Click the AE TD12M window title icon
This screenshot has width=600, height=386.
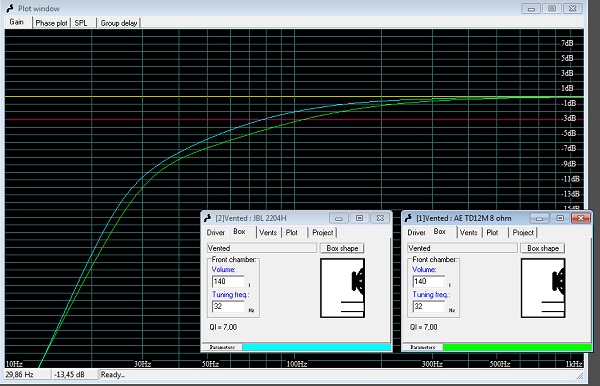coord(408,218)
